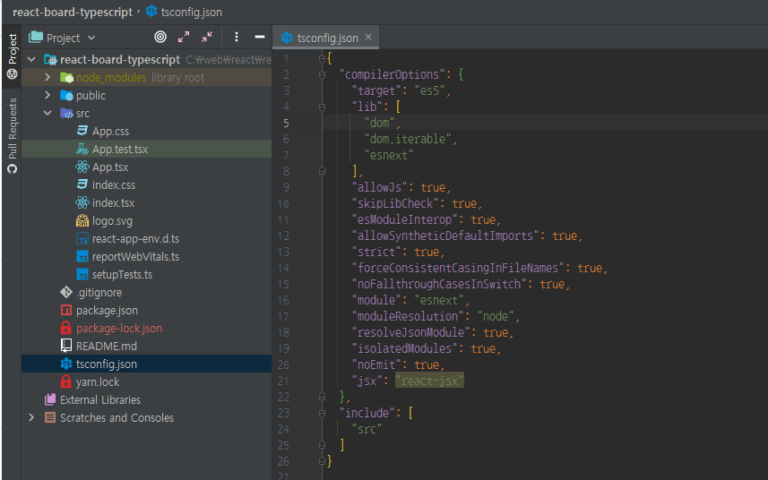Click the Select Opened File target icon

(x=160, y=37)
